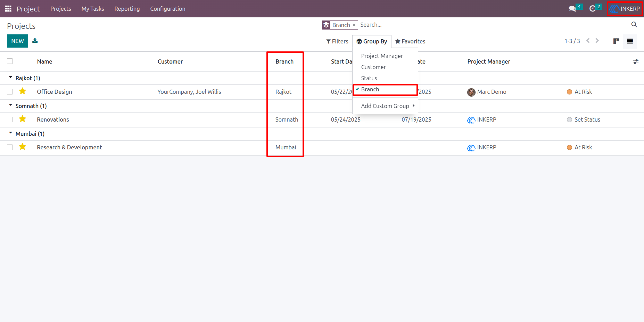Tick the Office Design row checkbox

10,92
